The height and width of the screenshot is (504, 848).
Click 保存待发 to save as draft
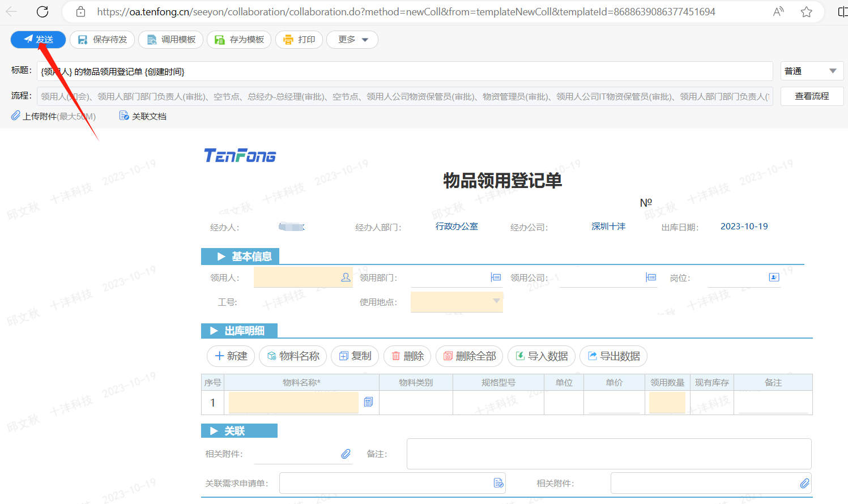click(x=103, y=40)
